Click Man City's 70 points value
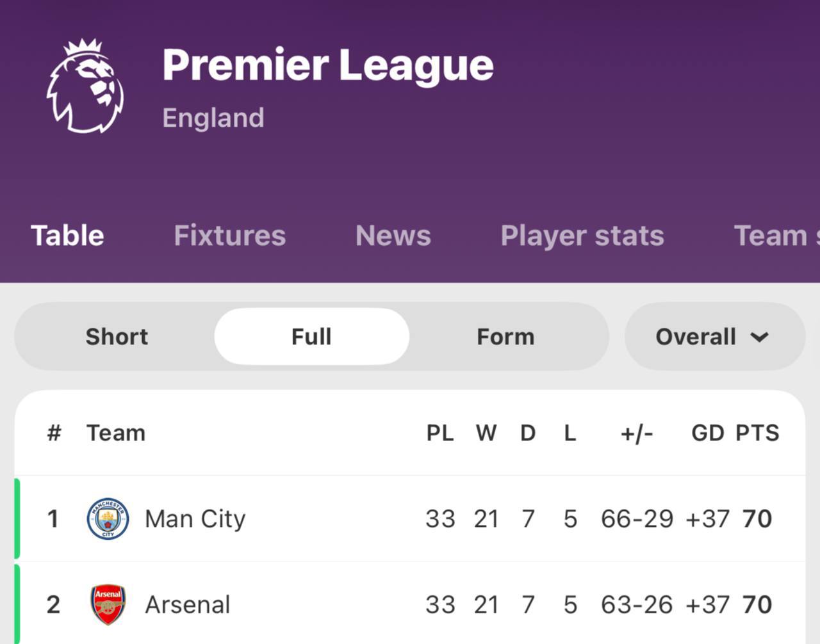Viewport: 820px width, 644px height. click(x=757, y=519)
